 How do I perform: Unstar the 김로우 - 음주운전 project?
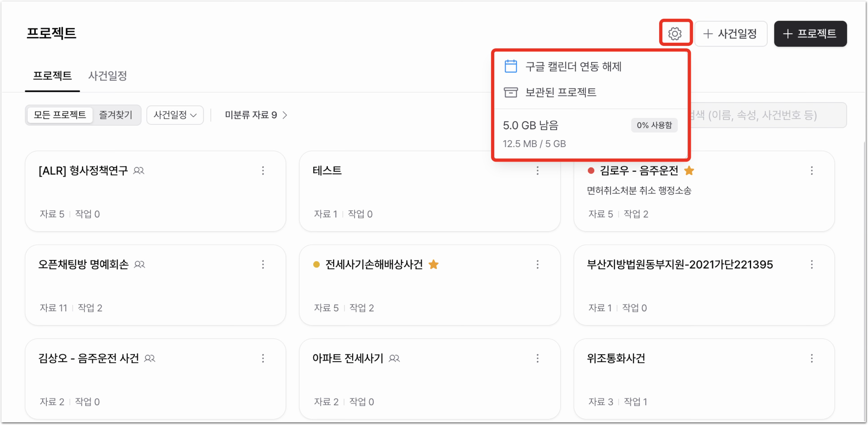[x=689, y=170]
